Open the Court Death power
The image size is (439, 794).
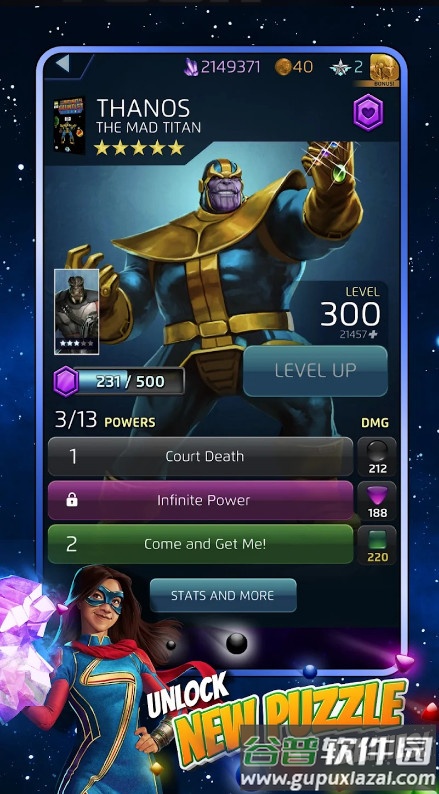(201, 456)
